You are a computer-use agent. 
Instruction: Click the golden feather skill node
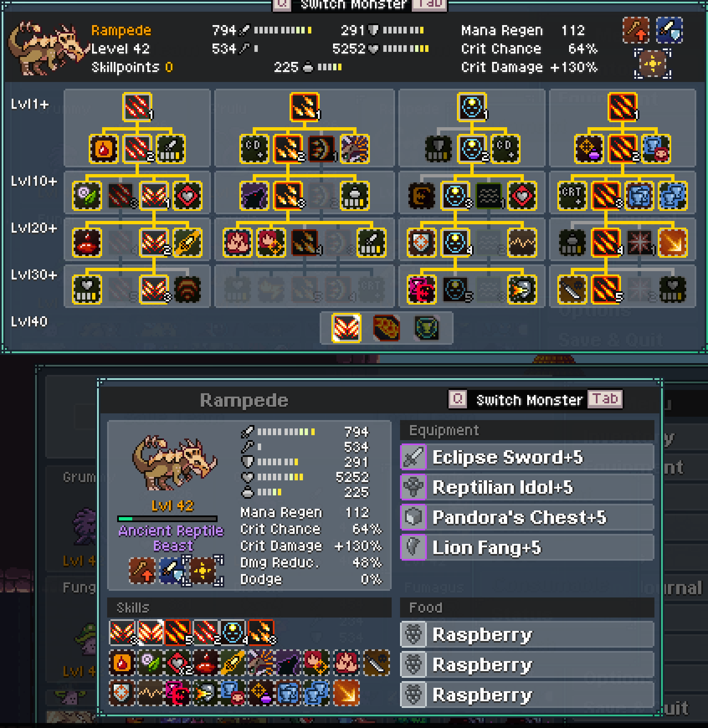[187, 242]
